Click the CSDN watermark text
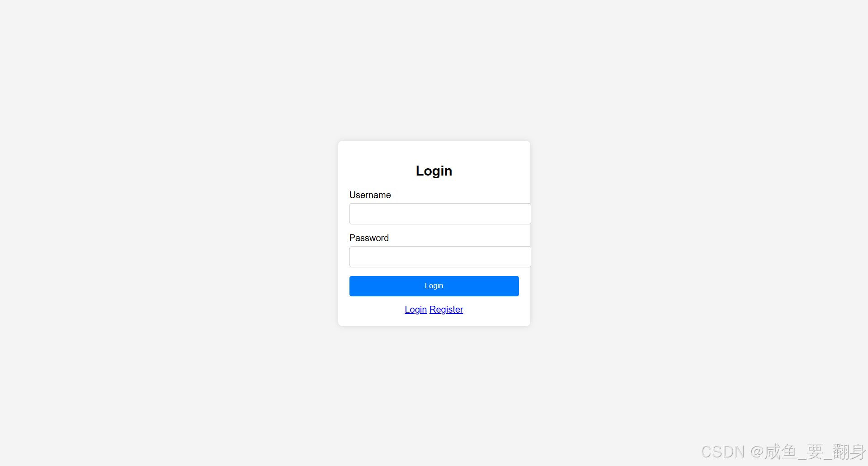This screenshot has height=466, width=868. click(783, 452)
